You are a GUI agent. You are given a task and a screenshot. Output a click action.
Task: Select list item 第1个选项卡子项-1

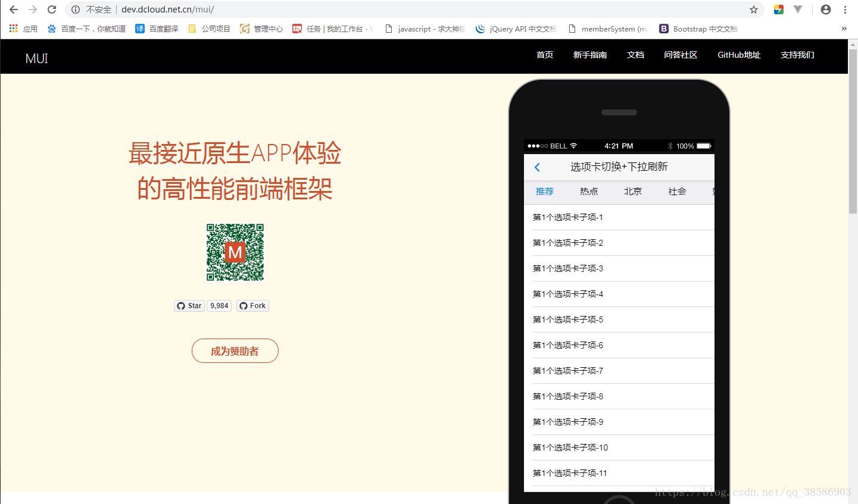pos(619,217)
